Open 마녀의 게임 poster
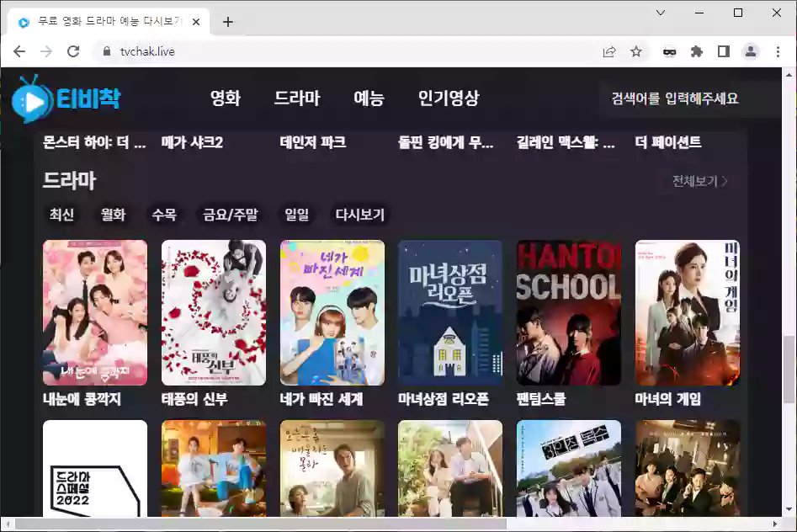The height and width of the screenshot is (532, 797). [688, 313]
